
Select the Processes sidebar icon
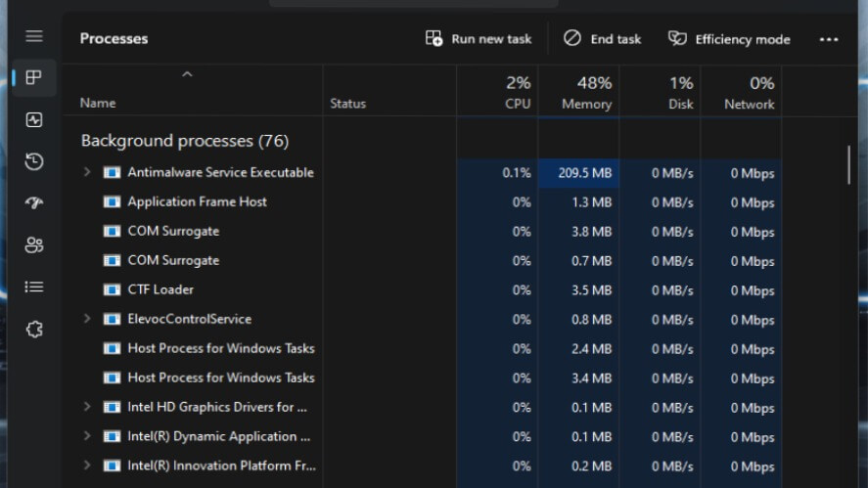(34, 77)
